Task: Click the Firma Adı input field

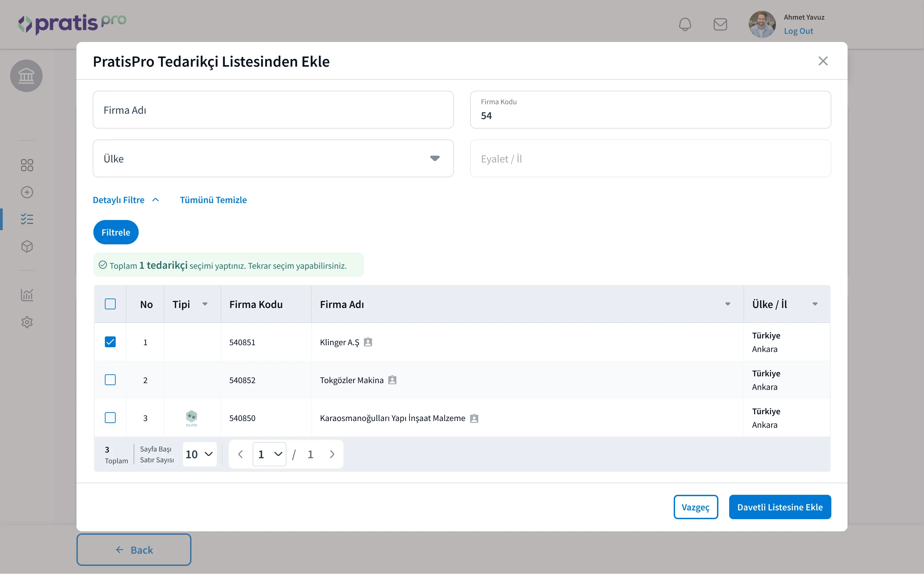Action: [273, 109]
